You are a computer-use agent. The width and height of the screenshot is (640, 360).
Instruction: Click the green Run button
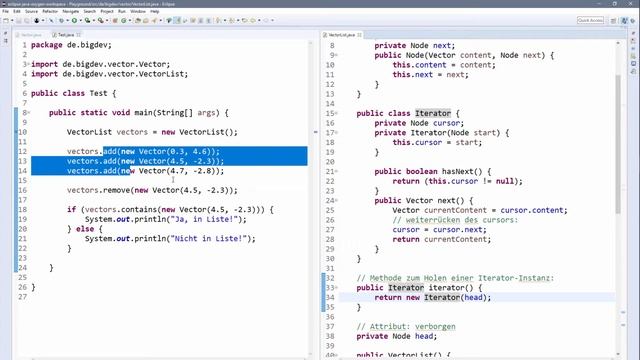(74, 20)
